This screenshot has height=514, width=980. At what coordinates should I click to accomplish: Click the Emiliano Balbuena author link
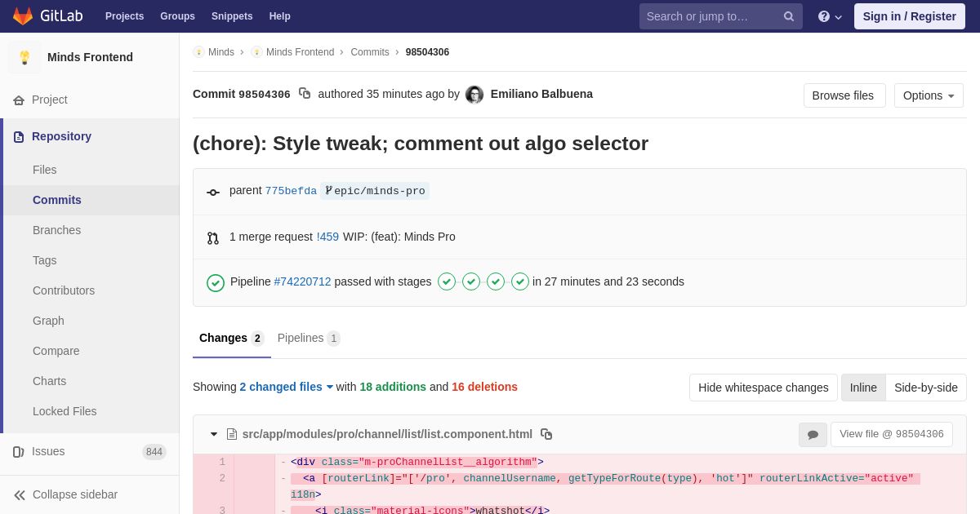[x=541, y=94]
